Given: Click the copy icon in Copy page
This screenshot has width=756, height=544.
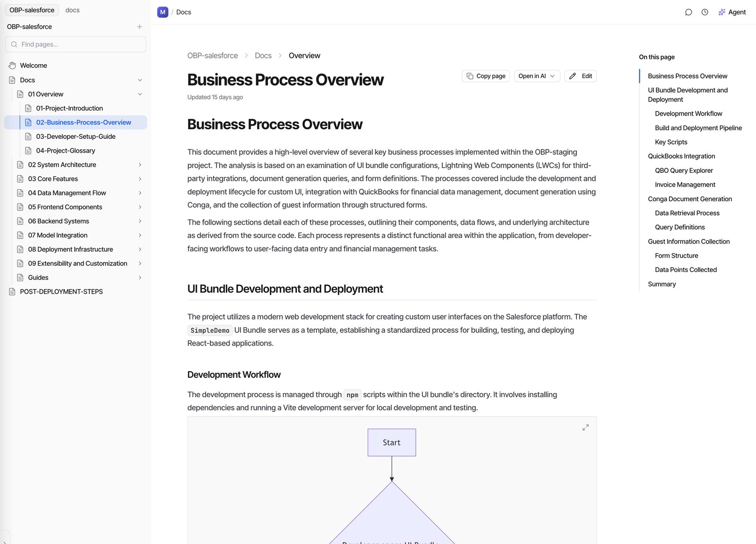Looking at the screenshot, I should [470, 76].
